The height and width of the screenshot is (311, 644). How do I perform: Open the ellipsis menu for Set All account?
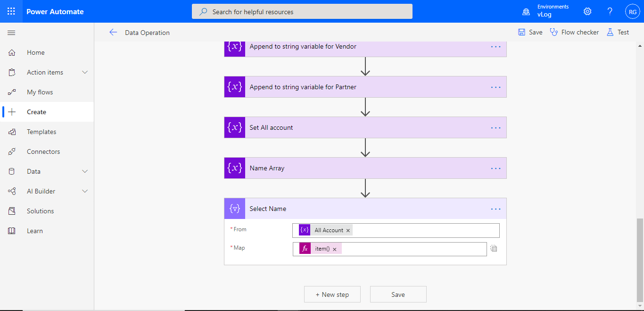(495, 127)
